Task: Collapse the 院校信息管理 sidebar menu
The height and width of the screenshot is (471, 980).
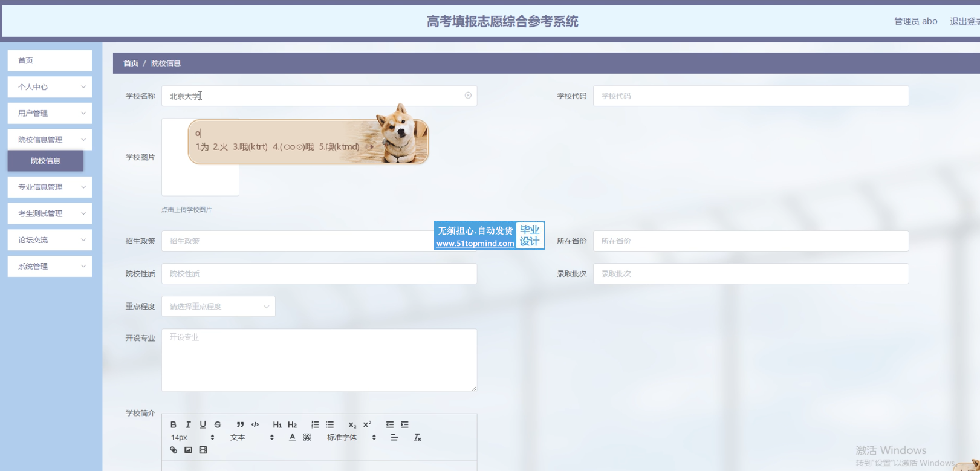Action: coord(50,140)
